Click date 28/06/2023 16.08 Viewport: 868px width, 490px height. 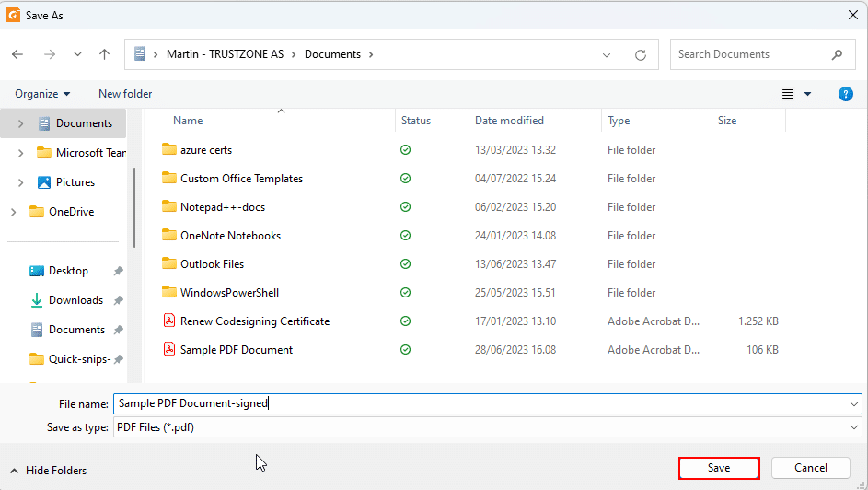click(515, 350)
